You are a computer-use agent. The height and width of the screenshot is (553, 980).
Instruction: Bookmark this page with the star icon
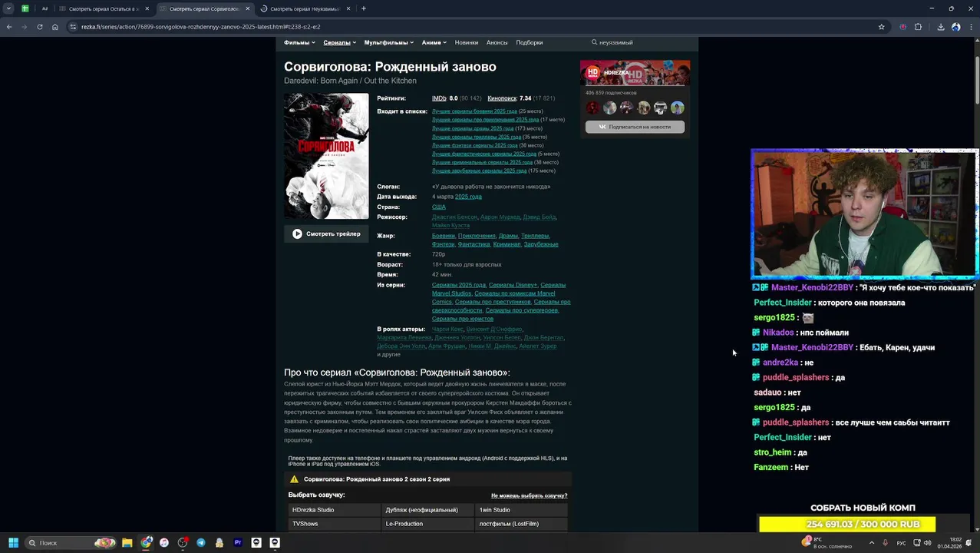coord(881,27)
